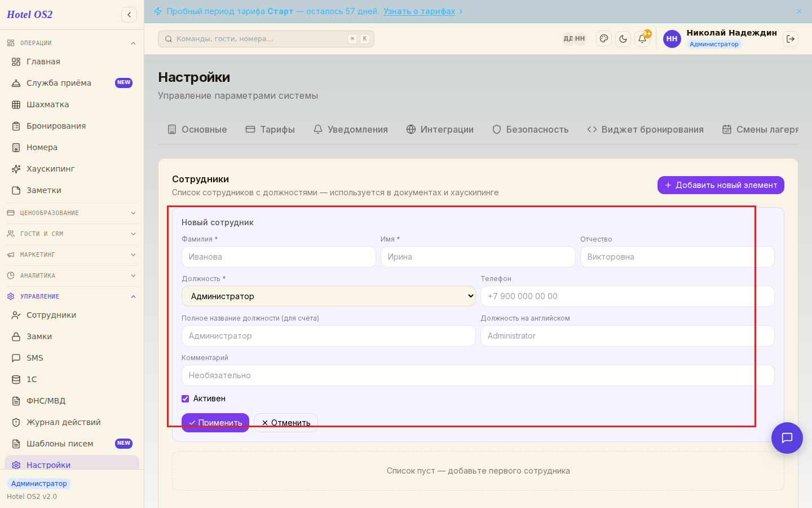Open the theme palette icon
Image resolution: width=812 pixels, height=508 pixels.
point(604,39)
